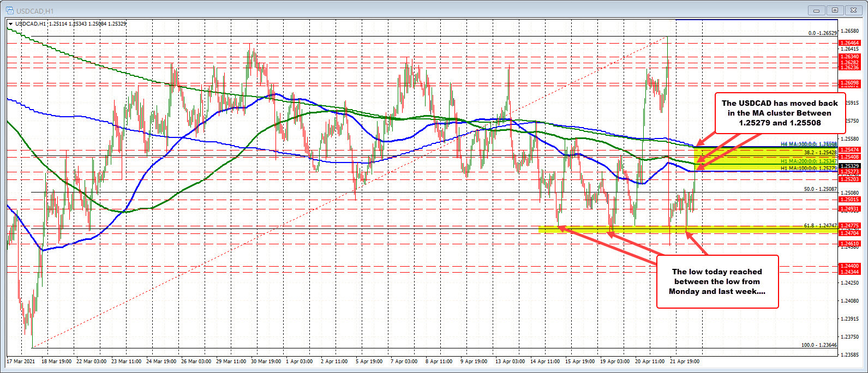
Task: Click the red price tag 1.24400
Action: coord(850,266)
